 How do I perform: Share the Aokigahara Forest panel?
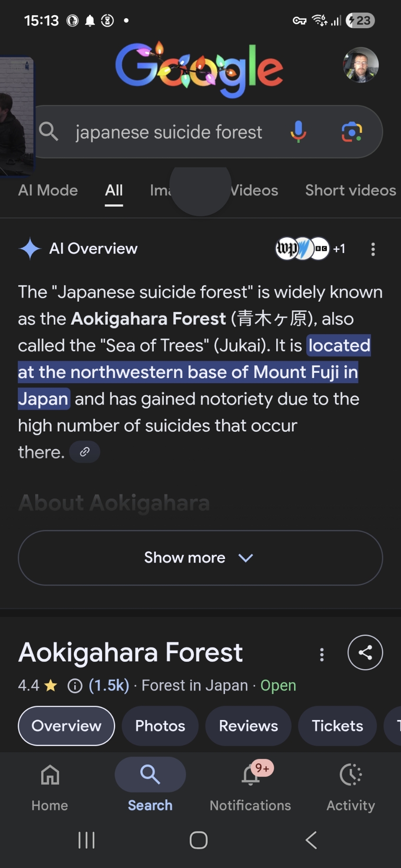365,652
